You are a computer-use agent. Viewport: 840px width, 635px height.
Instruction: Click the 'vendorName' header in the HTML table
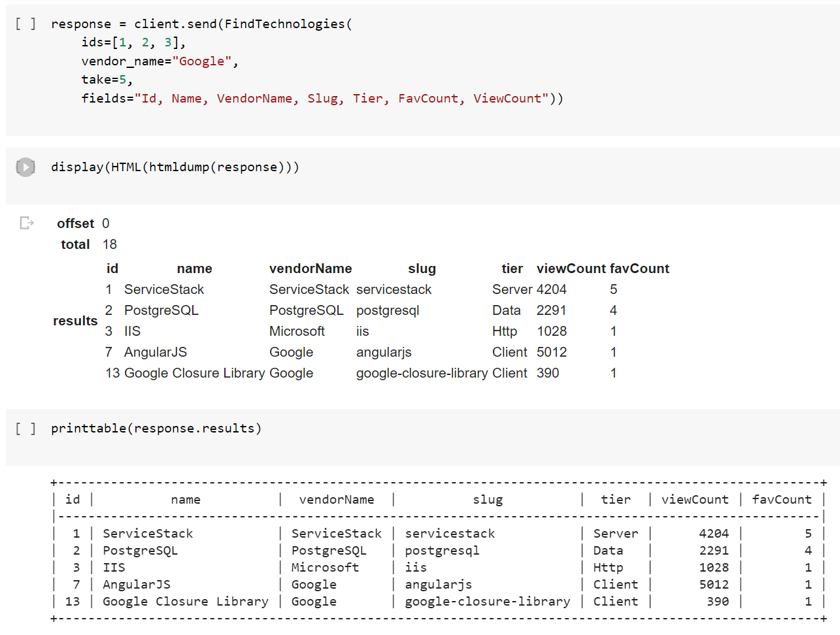tap(311, 269)
